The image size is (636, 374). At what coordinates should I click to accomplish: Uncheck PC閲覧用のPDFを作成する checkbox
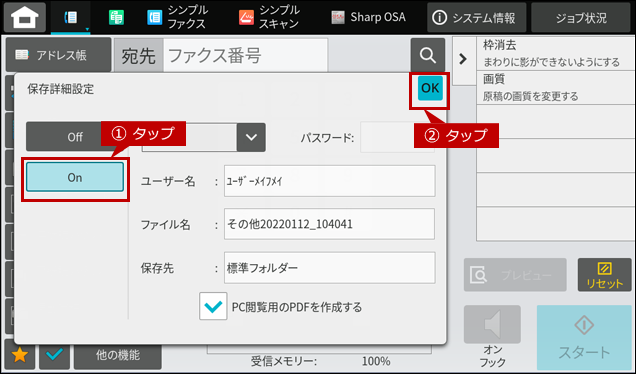click(213, 307)
